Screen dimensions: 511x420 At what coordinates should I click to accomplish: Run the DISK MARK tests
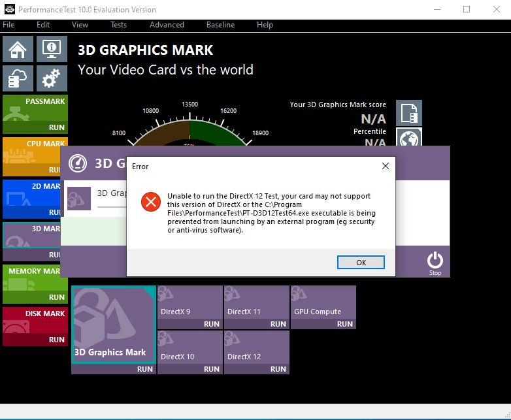point(57,340)
